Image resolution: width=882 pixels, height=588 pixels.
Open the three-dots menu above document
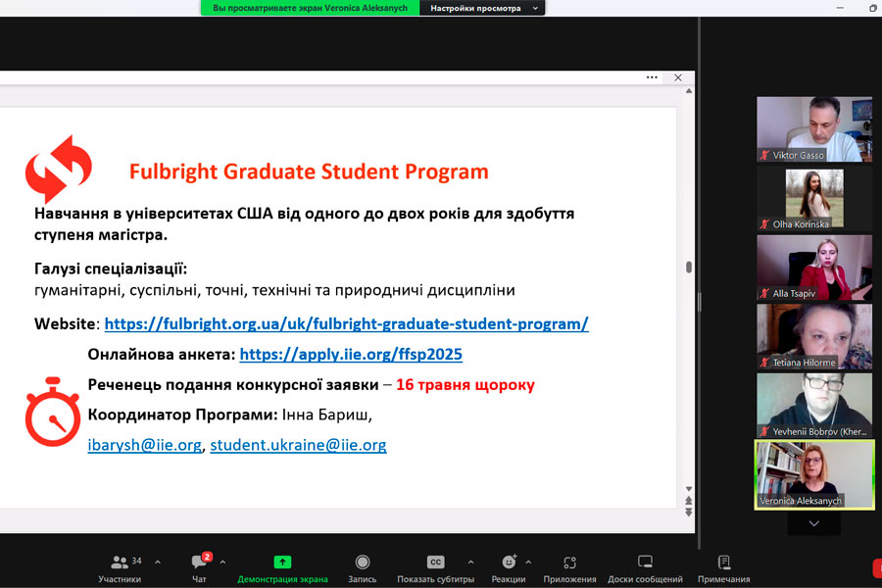[x=652, y=77]
